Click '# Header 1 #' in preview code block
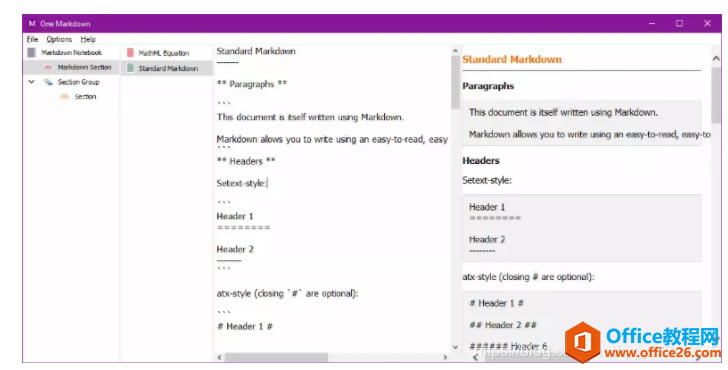The image size is (728, 370). [x=496, y=303]
